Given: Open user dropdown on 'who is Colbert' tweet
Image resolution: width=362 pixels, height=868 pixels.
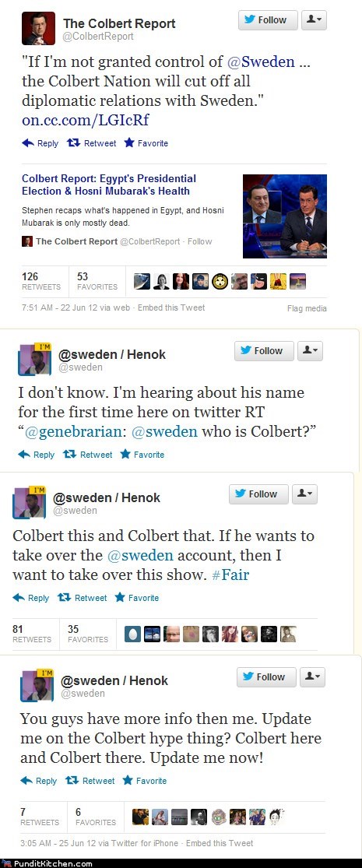Looking at the screenshot, I should click(310, 351).
